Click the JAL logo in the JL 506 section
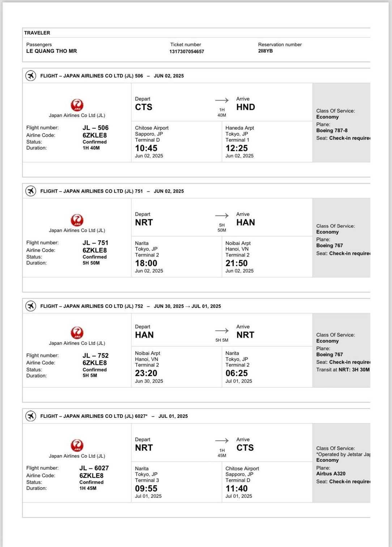The image size is (392, 547). pos(77,105)
